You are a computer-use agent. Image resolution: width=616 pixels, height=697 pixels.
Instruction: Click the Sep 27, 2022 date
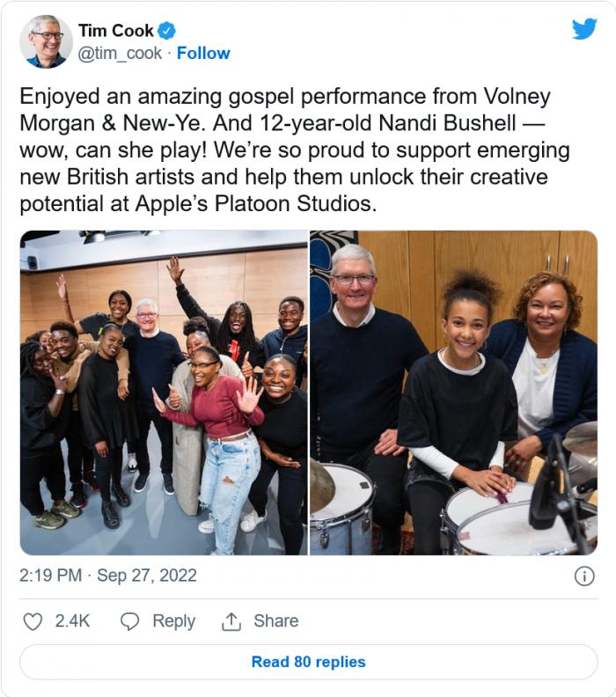[147, 576]
